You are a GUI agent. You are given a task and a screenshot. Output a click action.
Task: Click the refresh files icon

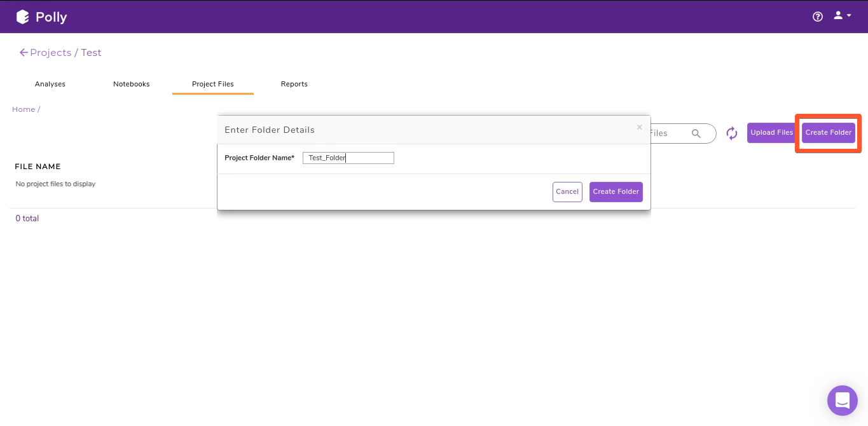pos(731,133)
